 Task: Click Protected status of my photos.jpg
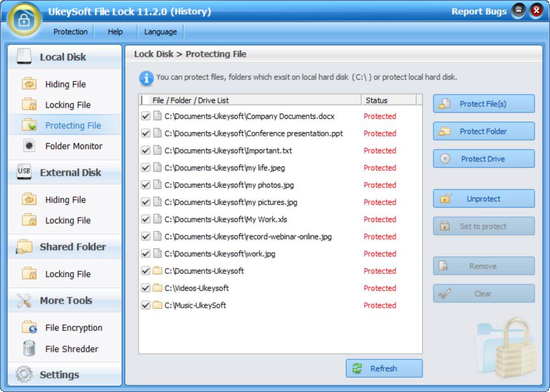(380, 185)
